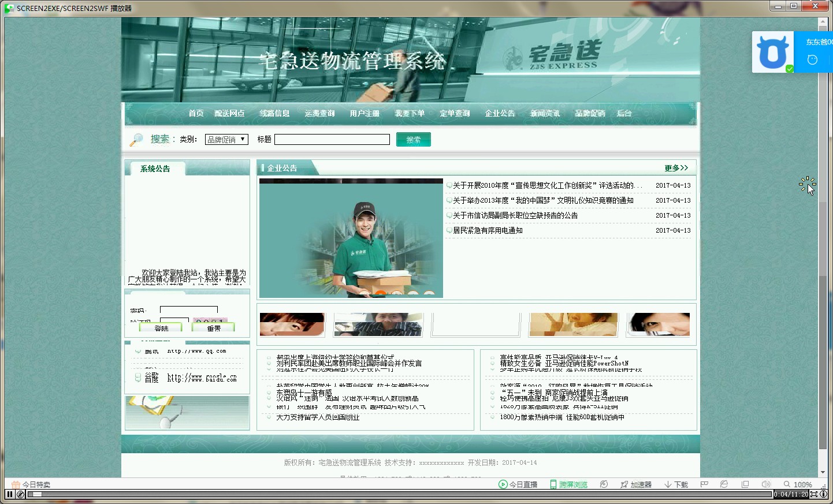Open promo 1800万像素热销中端 佳能60D套机促销中
The height and width of the screenshot is (504, 833).
click(x=561, y=417)
